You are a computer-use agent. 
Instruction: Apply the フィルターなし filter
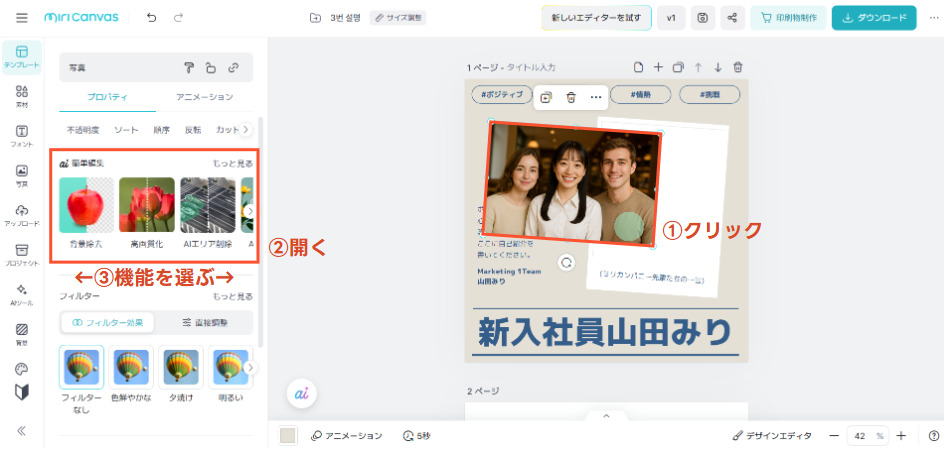[x=81, y=367]
